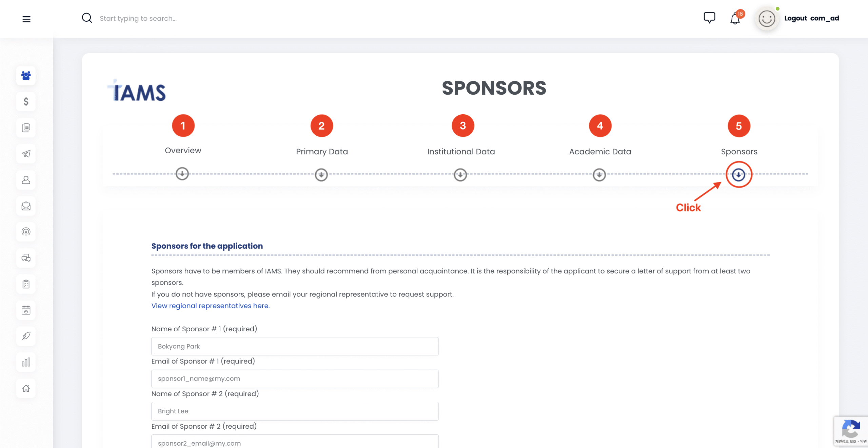Open the group users sidebar icon
The width and height of the screenshot is (868, 448).
tap(26, 75)
